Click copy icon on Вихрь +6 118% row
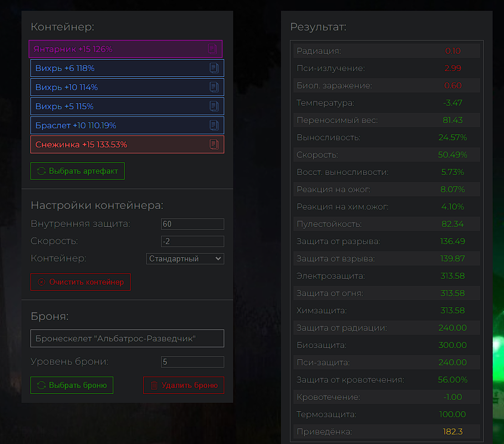This screenshot has height=444, width=504. point(214,68)
